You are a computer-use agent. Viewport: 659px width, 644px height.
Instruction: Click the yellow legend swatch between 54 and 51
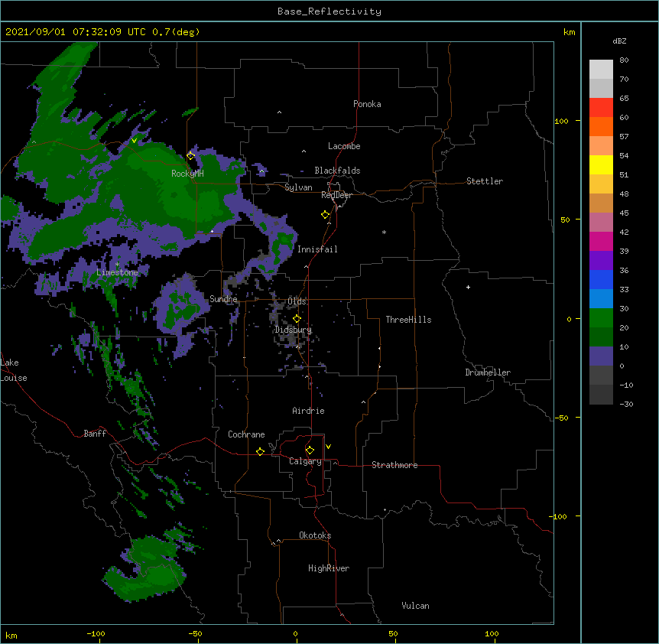point(601,164)
